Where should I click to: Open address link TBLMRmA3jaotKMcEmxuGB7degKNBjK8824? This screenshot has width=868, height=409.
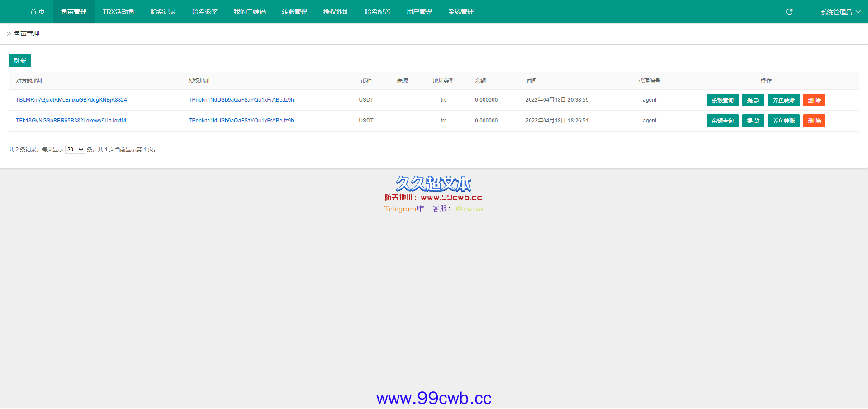click(x=71, y=100)
